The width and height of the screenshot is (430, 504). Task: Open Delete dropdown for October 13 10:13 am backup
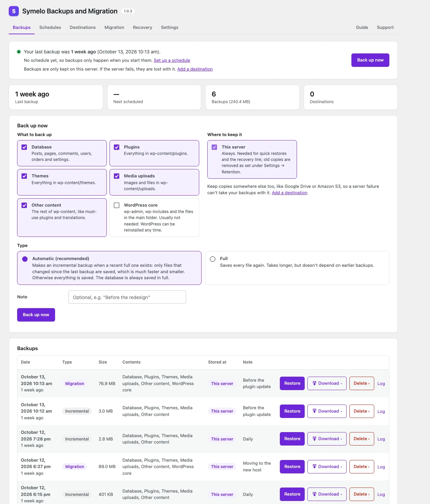[362, 383]
